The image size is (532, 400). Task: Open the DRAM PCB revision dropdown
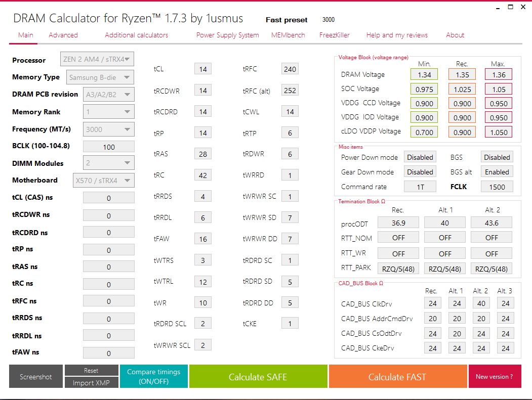click(x=108, y=94)
